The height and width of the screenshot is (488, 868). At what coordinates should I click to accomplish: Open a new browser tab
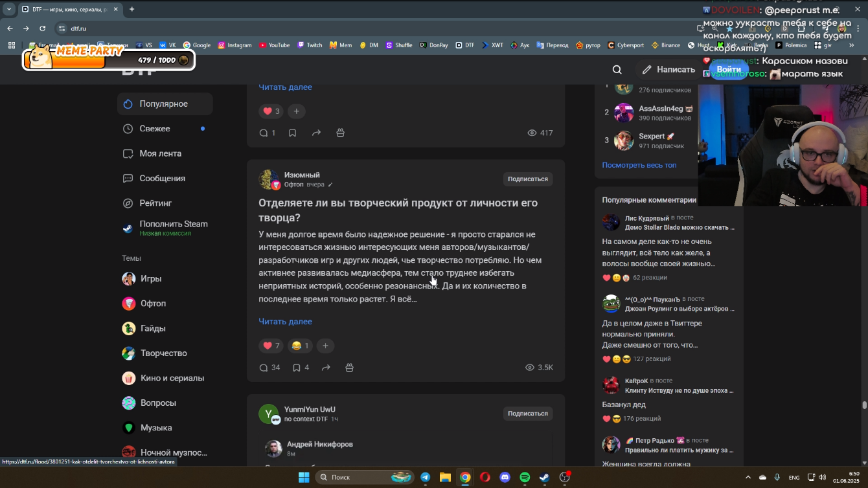click(x=131, y=9)
